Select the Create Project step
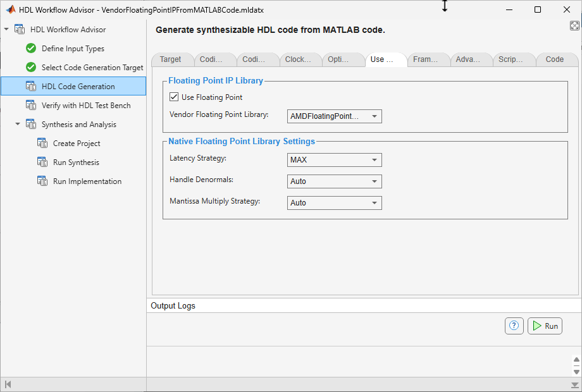Viewport: 582px width, 392px height. (77, 143)
